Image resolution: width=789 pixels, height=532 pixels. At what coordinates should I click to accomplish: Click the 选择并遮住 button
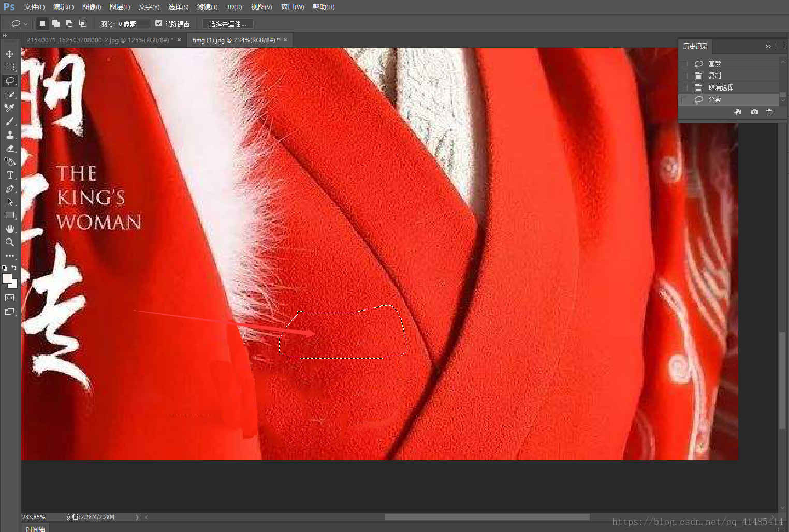tap(228, 24)
